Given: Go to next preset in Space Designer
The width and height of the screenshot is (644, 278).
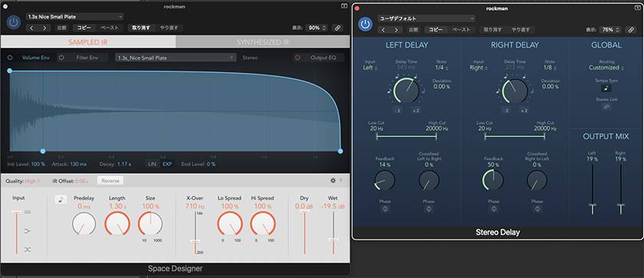Looking at the screenshot, I should coord(44,28).
